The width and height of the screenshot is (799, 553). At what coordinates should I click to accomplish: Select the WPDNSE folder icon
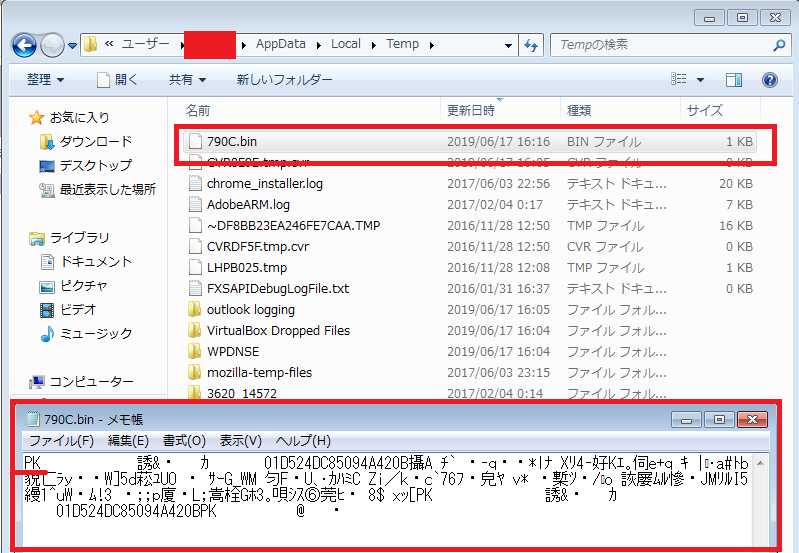195,351
